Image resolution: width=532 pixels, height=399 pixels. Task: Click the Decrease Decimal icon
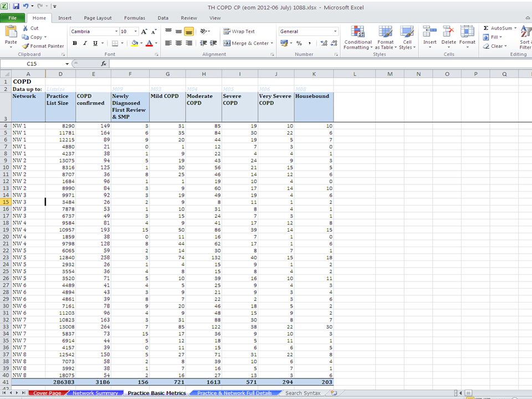point(334,43)
